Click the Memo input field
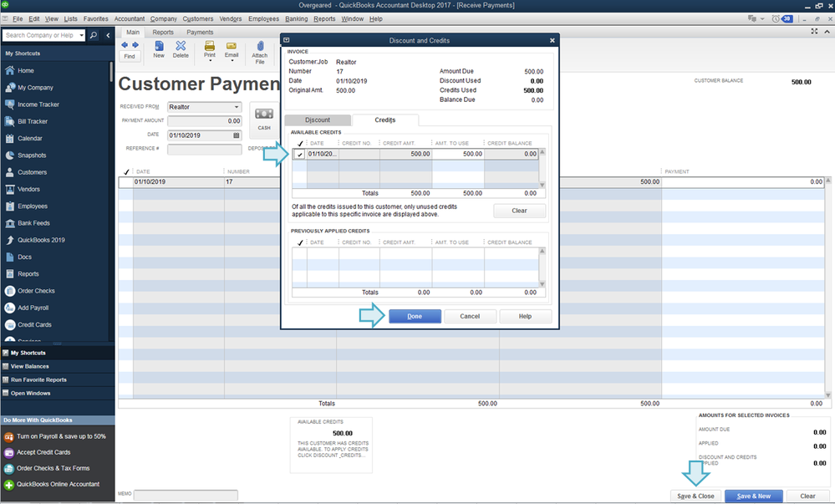The image size is (835, 504). tap(186, 495)
